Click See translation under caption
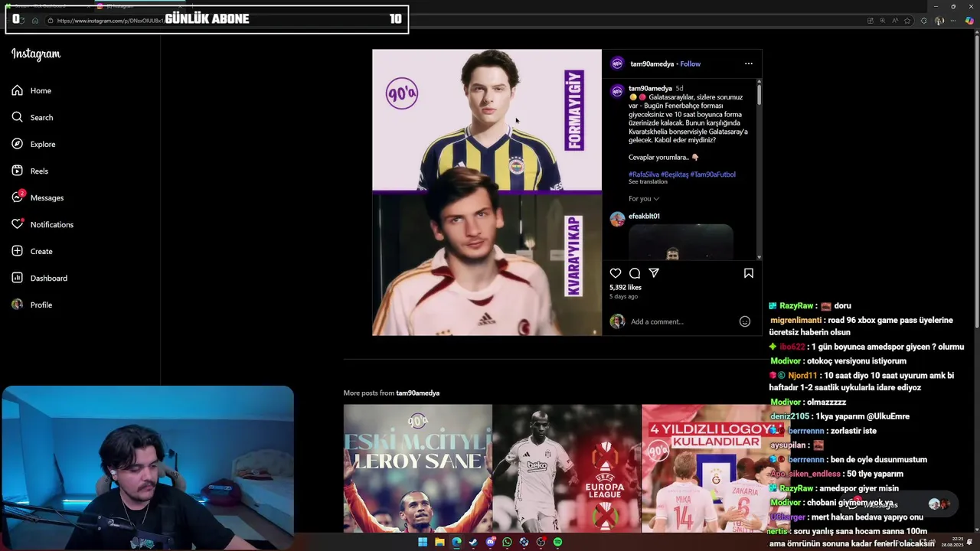The height and width of the screenshot is (551, 980). [x=648, y=182]
